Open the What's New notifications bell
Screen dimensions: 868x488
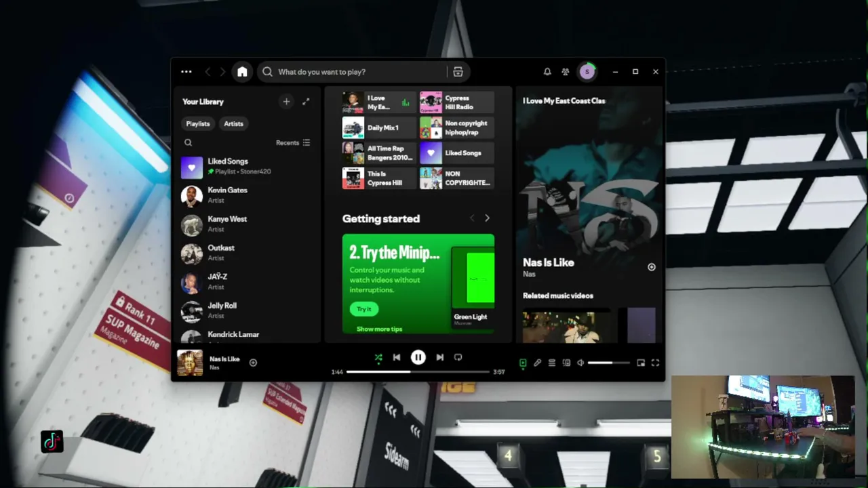[547, 72]
